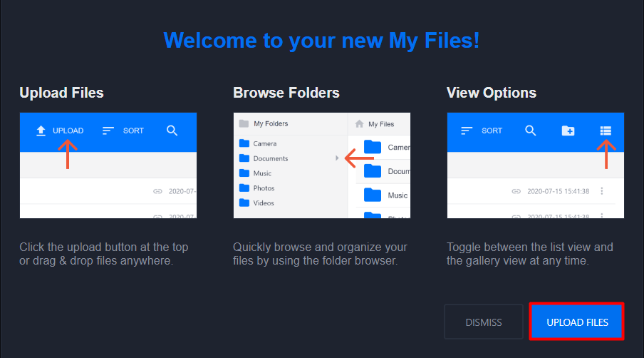Screen dimensions: 644x358
Task: Dismiss the welcome dialog
Action: pos(484,322)
